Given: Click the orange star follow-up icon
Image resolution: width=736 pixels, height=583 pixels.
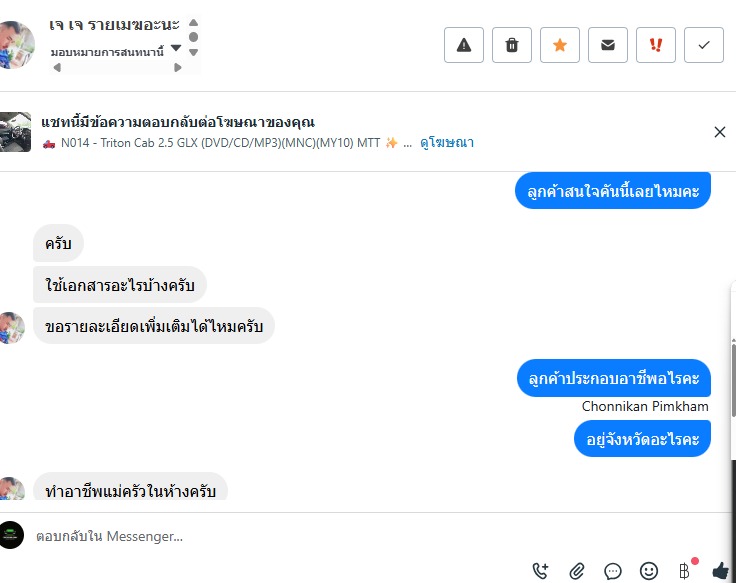Looking at the screenshot, I should point(560,45).
